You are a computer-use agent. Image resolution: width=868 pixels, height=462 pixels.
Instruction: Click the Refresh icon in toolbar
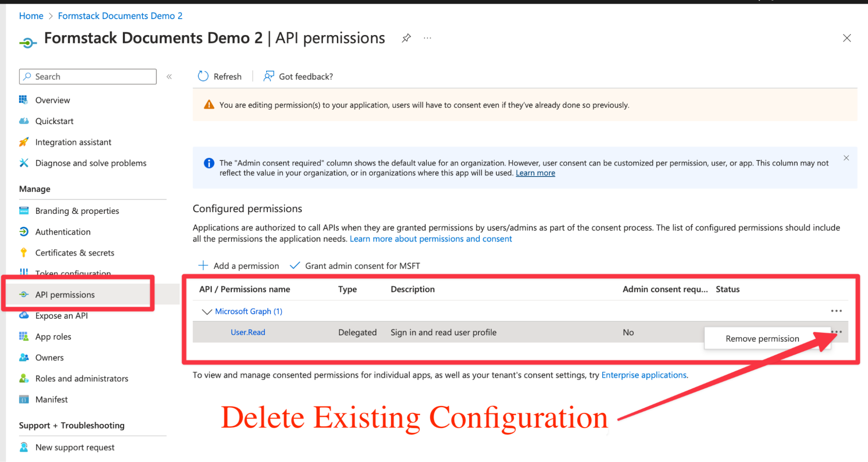coord(203,76)
